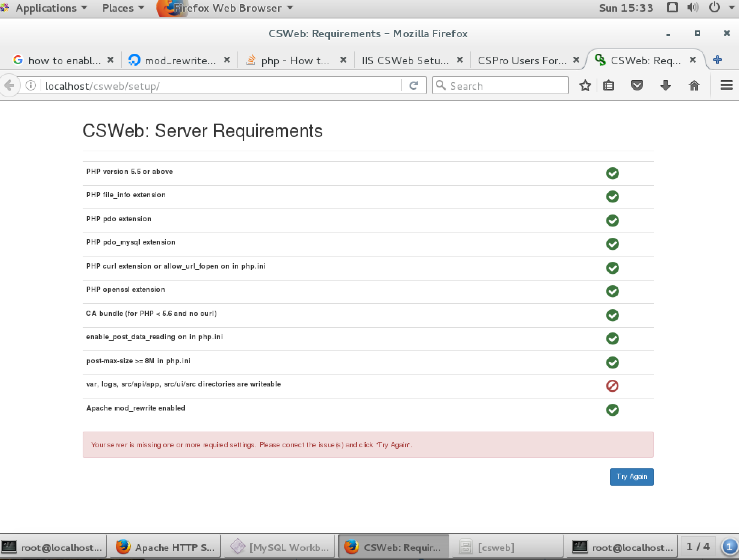Click the PHP version check mark
Viewport: 739px width, 560px height.
(x=612, y=173)
